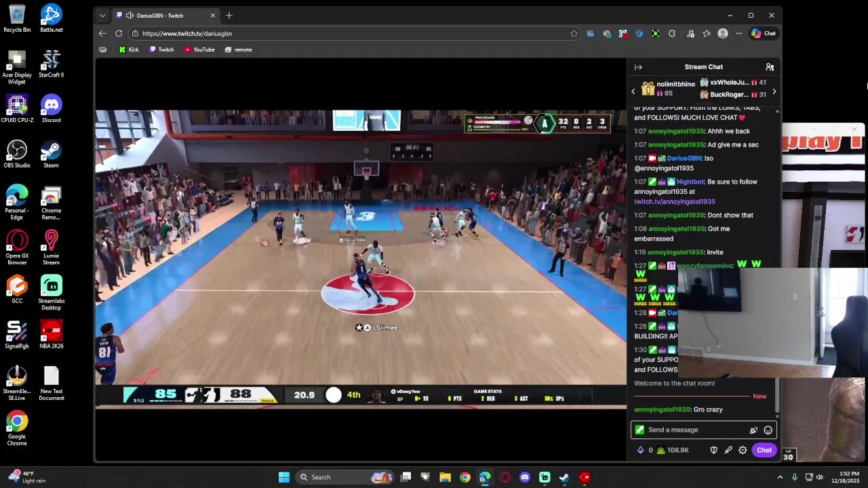Open chat settings gear
The height and width of the screenshot is (488, 868).
[743, 450]
